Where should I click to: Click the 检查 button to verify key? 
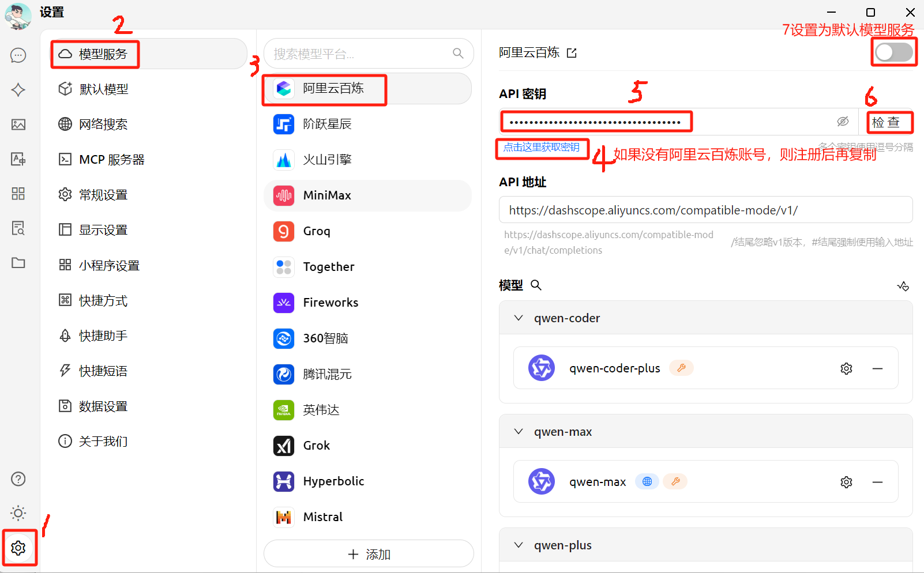[886, 122]
